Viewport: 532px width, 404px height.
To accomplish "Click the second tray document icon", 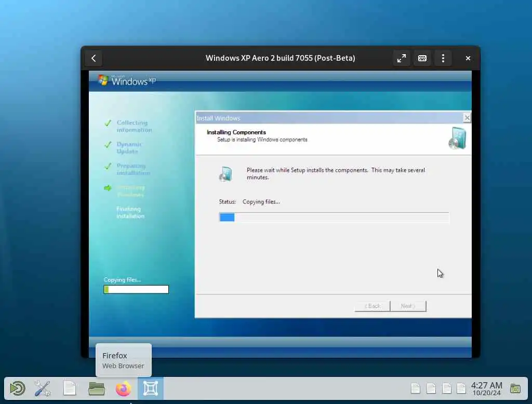I will tap(431, 388).
